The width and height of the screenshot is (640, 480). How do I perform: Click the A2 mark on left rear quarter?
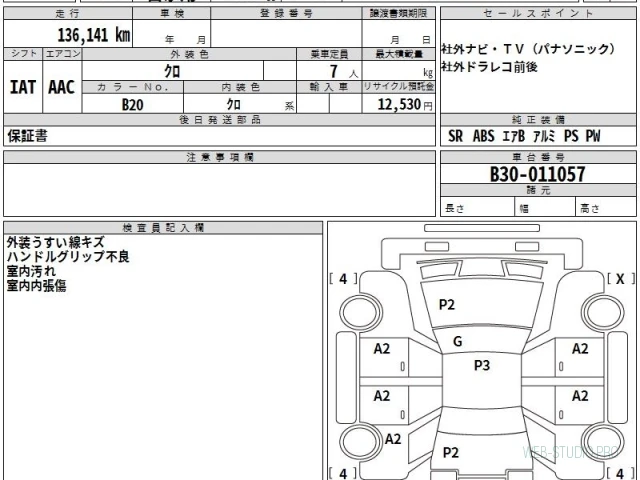point(393,439)
